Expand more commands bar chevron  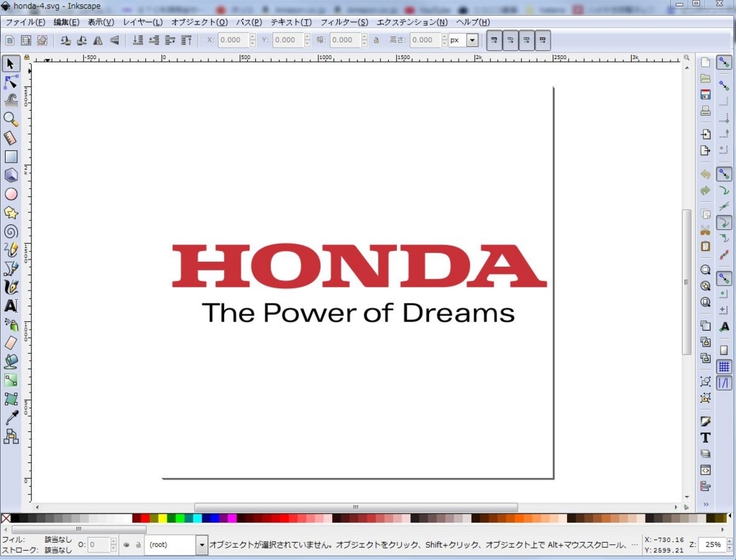coord(706,504)
